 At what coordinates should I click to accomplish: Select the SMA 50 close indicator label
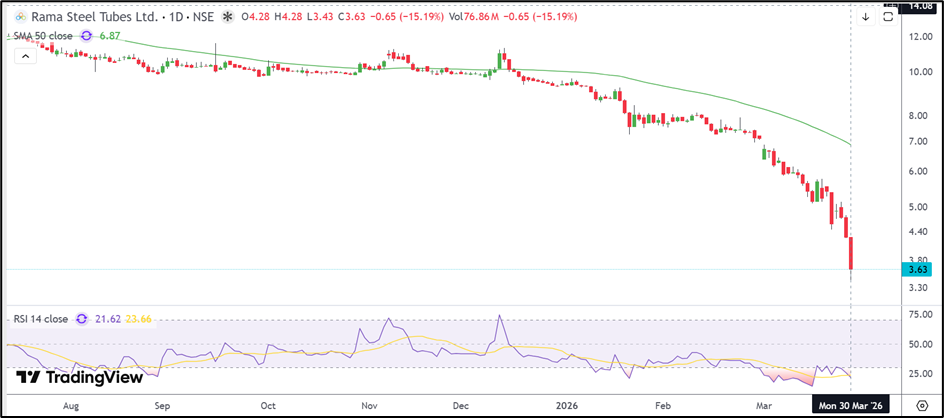pos(45,35)
